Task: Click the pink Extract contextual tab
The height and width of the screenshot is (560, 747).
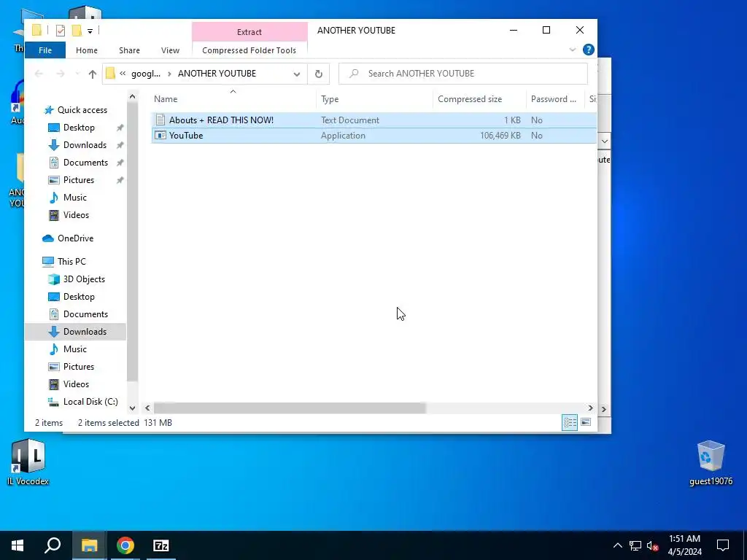Action: point(249,32)
